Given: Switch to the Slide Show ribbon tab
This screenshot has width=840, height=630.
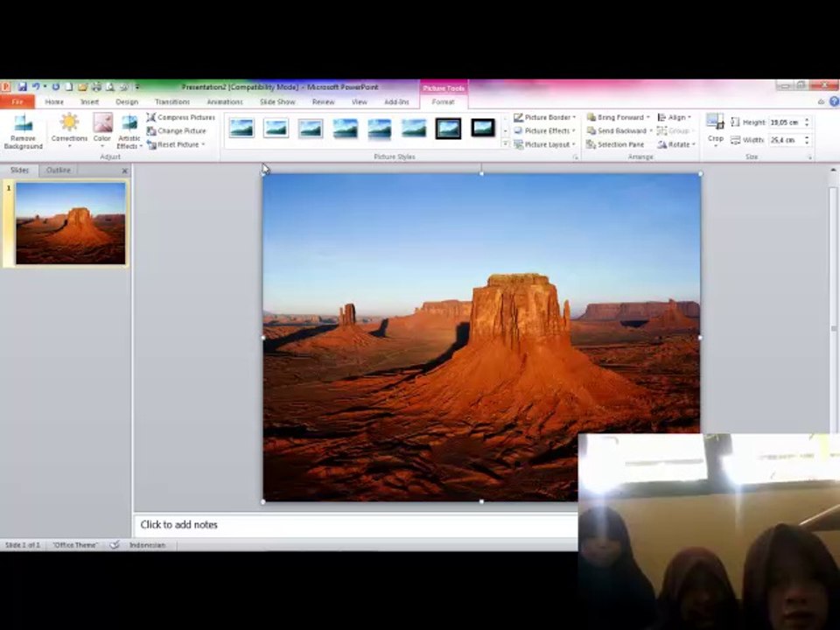Looking at the screenshot, I should click(277, 101).
